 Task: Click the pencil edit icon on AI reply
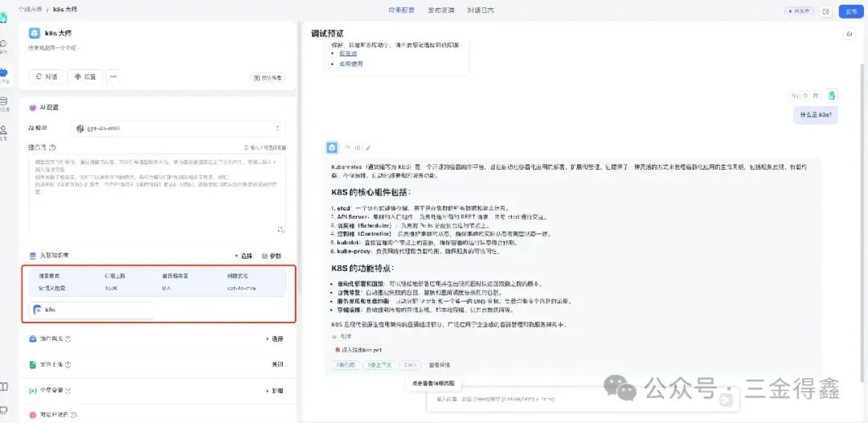(x=368, y=148)
